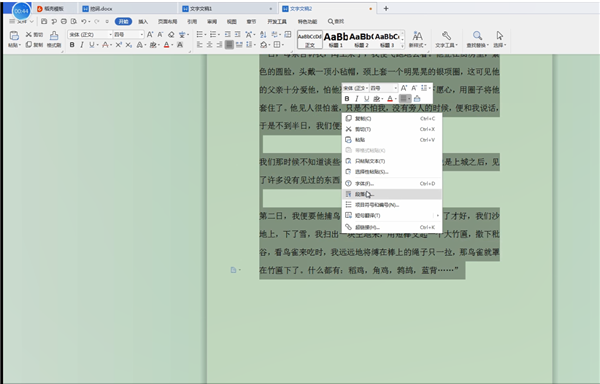Open the borders dropdown in ribbon
600x384 pixels.
point(283,45)
